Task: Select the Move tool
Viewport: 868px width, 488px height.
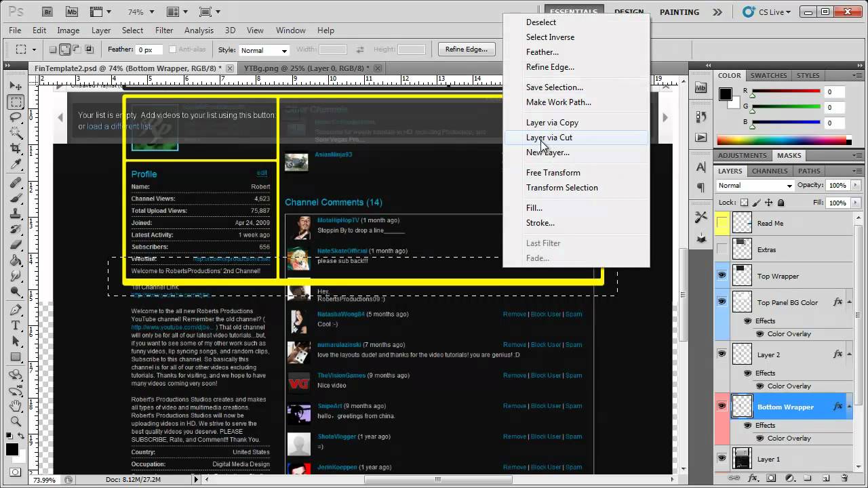Action: 16,86
